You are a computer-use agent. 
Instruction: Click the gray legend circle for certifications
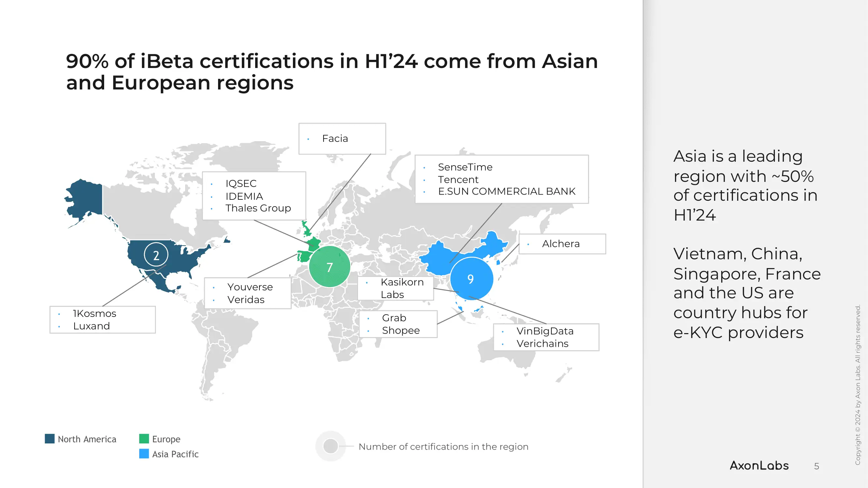(x=331, y=446)
